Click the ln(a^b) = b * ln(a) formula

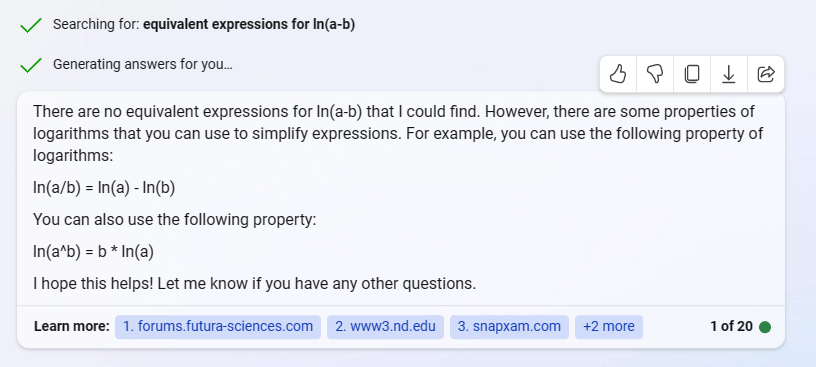coord(94,252)
